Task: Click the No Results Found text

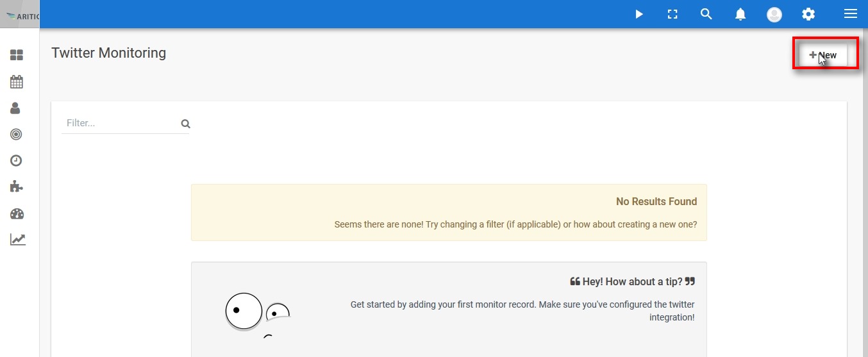Action: [x=656, y=201]
